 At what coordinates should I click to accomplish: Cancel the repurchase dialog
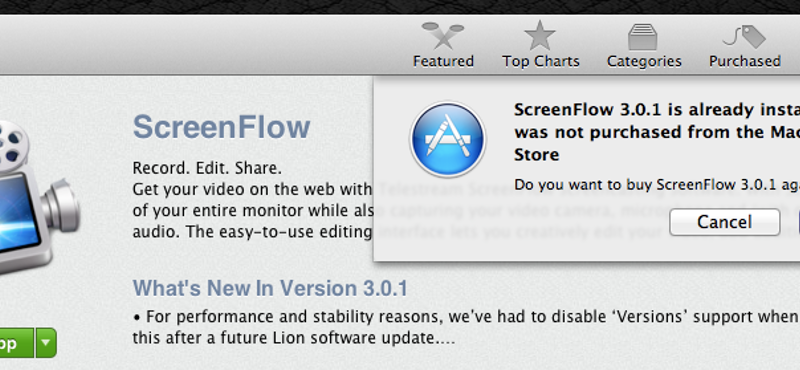(x=724, y=222)
